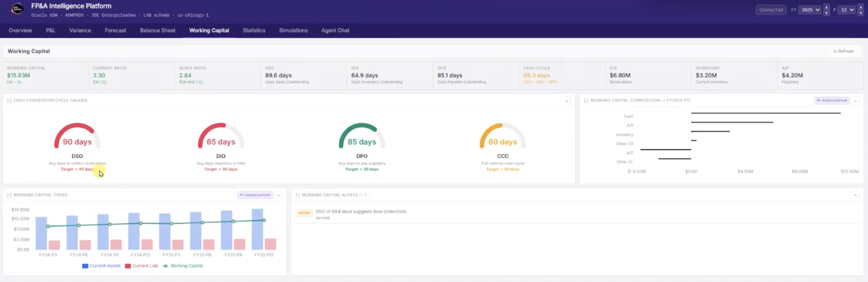Toggle Working Capital line in chart legend
868x282 pixels.
[183, 266]
